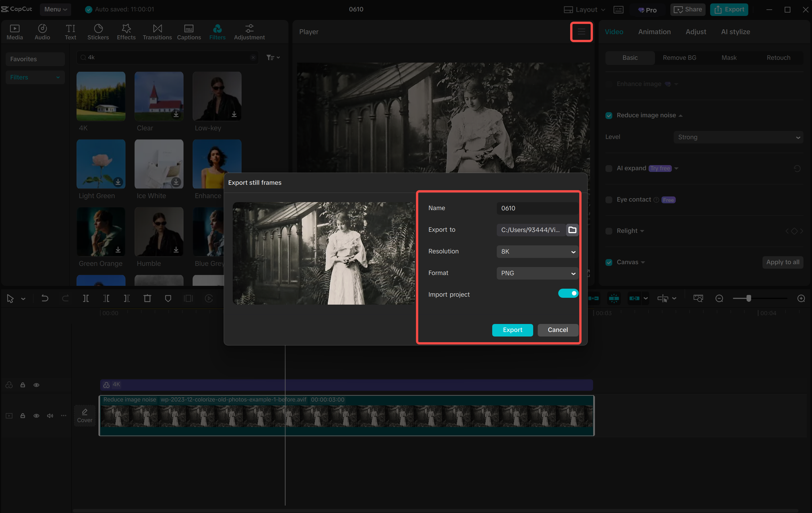Screen dimensions: 812x513
Task: Open the Format dropdown showing PNG
Action: [x=537, y=273]
